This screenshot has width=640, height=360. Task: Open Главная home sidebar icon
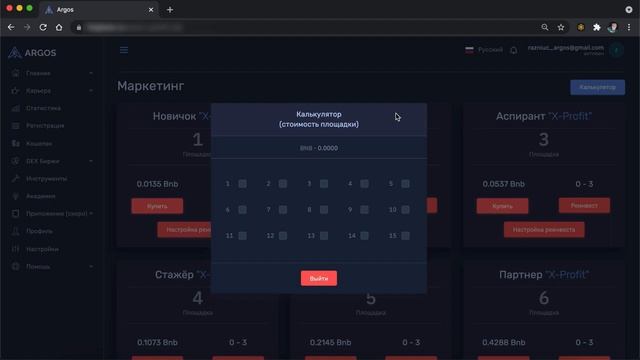coord(16,73)
